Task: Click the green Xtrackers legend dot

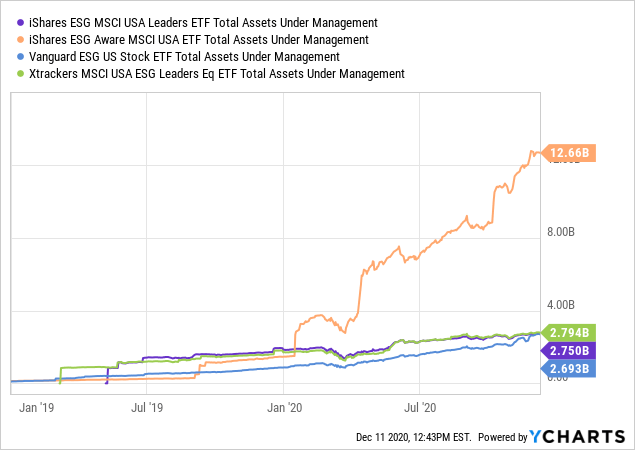Action: [x=21, y=74]
